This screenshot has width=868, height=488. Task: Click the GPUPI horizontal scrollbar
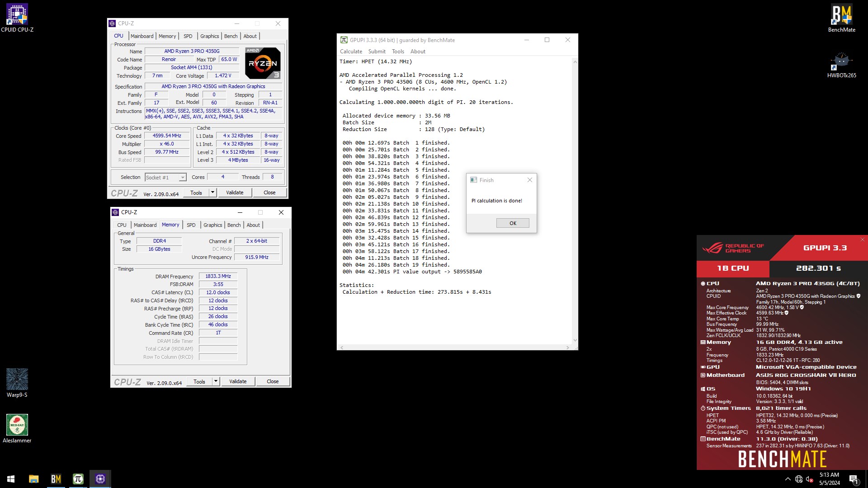tap(455, 347)
